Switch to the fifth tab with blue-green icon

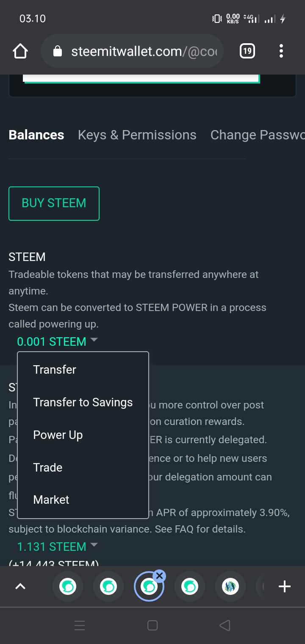point(230,587)
